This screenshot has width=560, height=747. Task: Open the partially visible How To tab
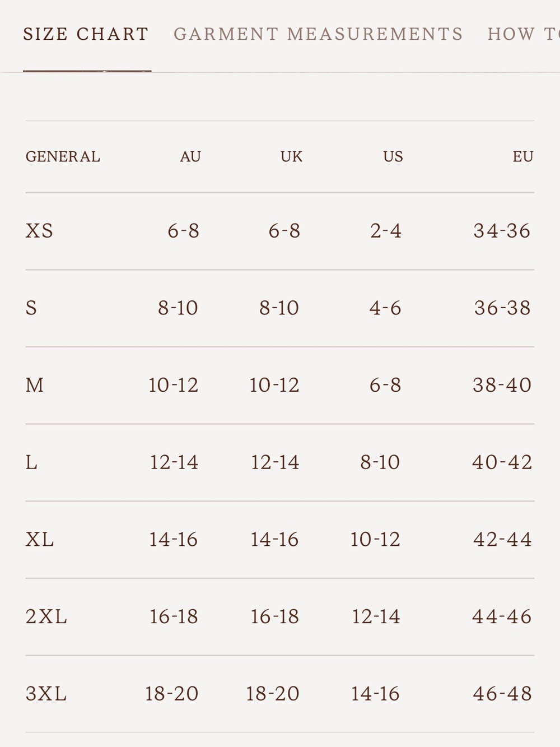coord(524,34)
